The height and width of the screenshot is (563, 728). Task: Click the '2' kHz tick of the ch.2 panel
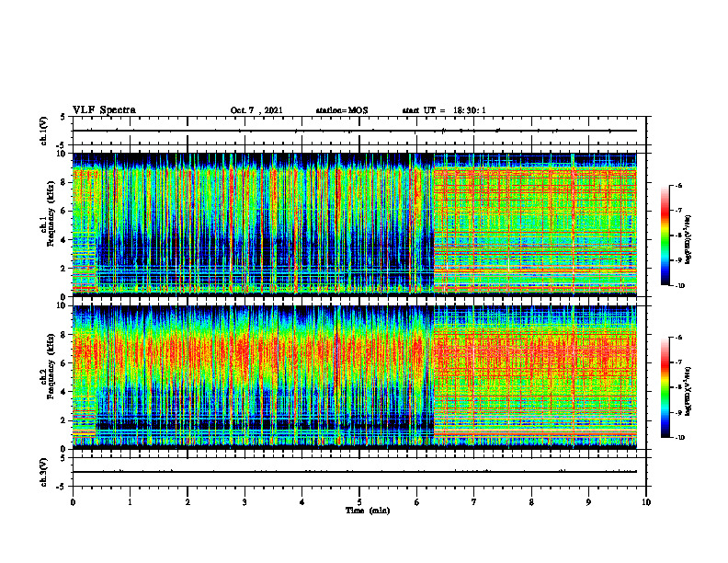[64, 420]
